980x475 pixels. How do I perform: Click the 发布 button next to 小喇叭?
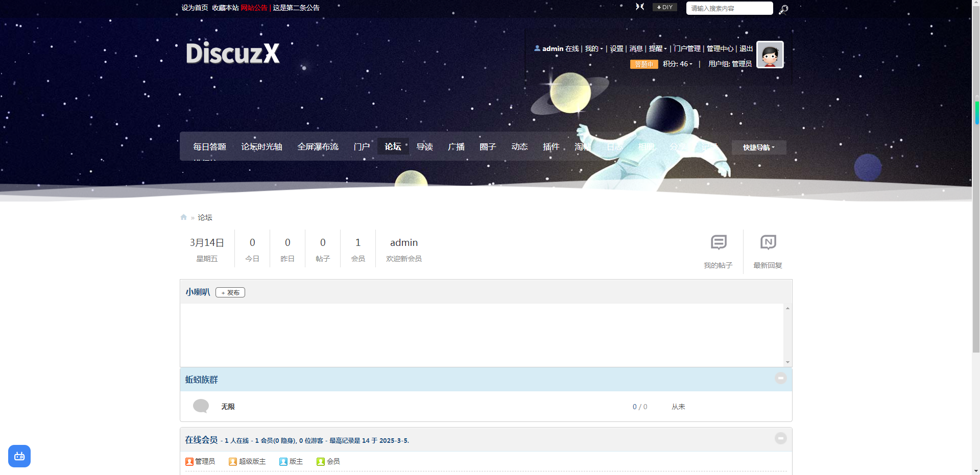(230, 293)
